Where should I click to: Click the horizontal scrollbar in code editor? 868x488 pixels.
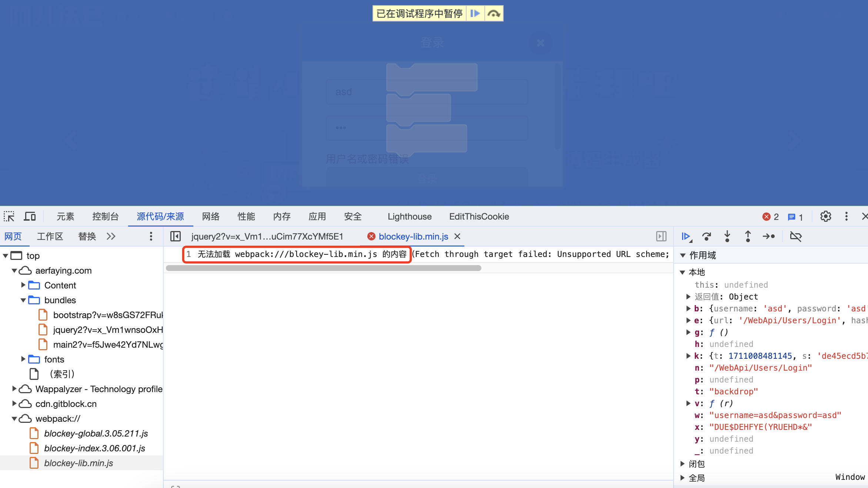[323, 268]
